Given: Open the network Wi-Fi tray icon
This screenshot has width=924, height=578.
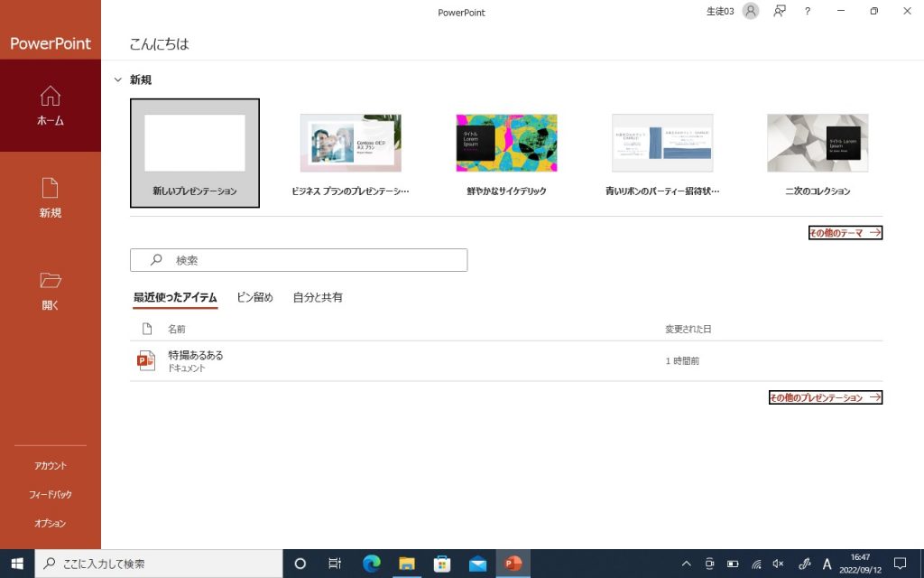Looking at the screenshot, I should click(x=756, y=564).
